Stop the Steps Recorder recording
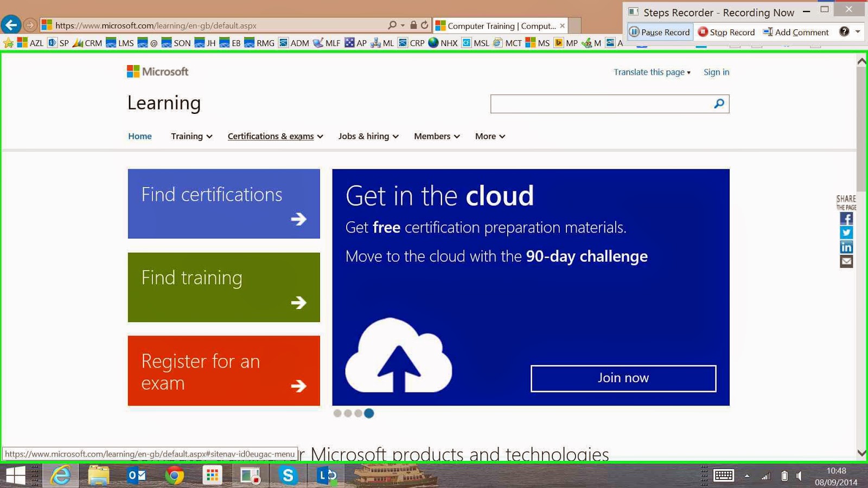The image size is (868, 488). pos(726,32)
